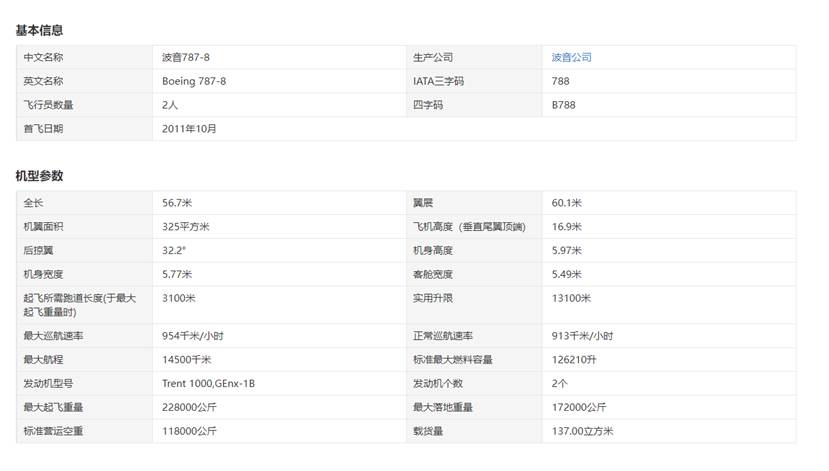Click the 四字码 label
The image size is (829, 471).
(428, 105)
